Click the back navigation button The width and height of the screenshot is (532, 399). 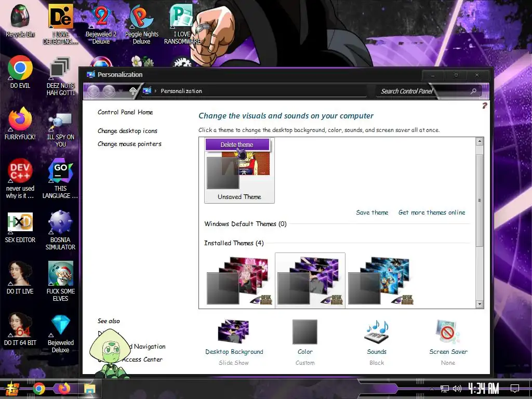click(x=94, y=91)
